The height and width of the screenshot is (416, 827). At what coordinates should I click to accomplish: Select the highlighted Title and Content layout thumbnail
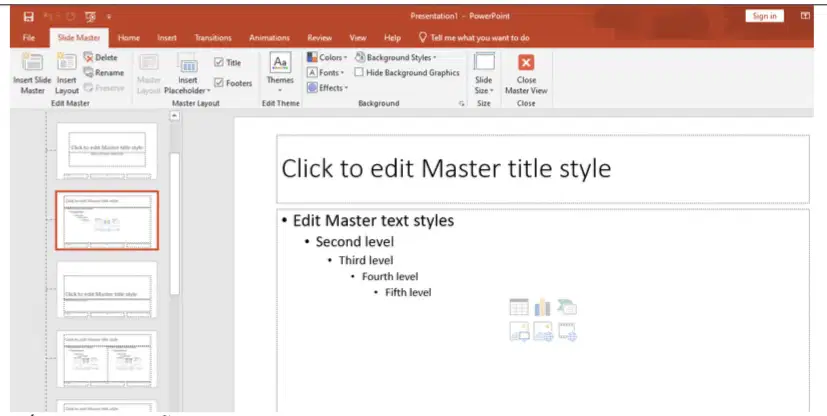[x=107, y=220]
